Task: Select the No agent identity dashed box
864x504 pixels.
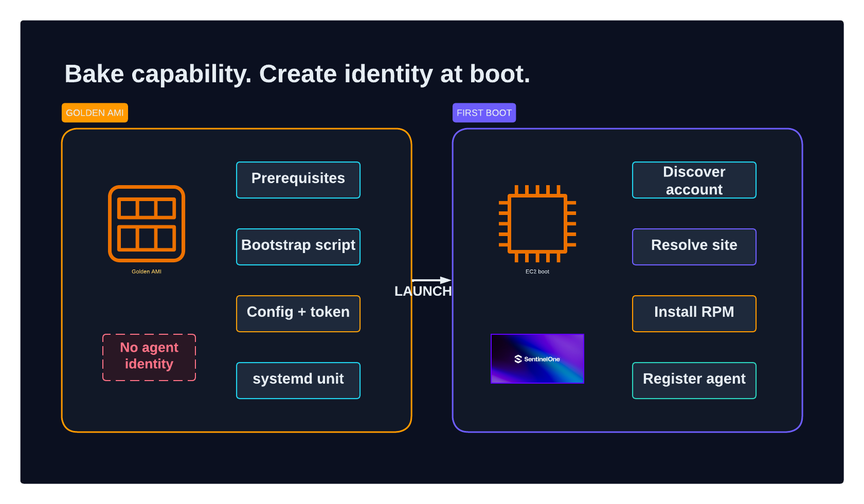Action: pyautogui.click(x=149, y=357)
